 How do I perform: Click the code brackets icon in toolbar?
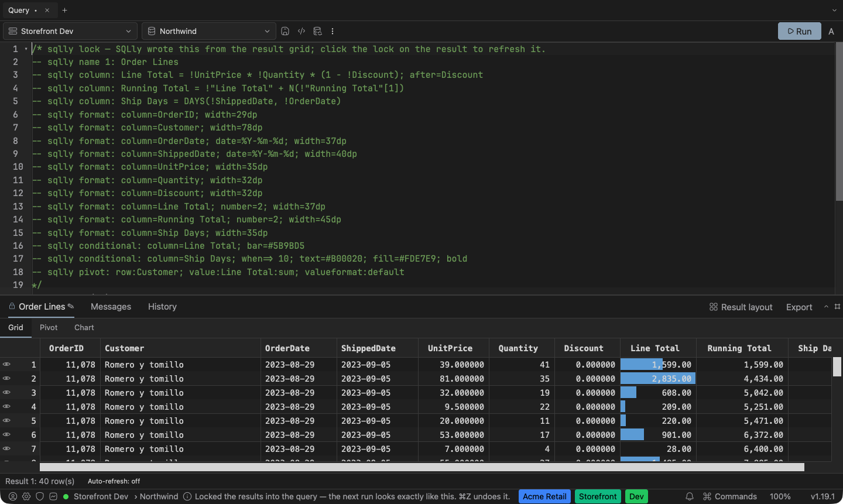[301, 31]
